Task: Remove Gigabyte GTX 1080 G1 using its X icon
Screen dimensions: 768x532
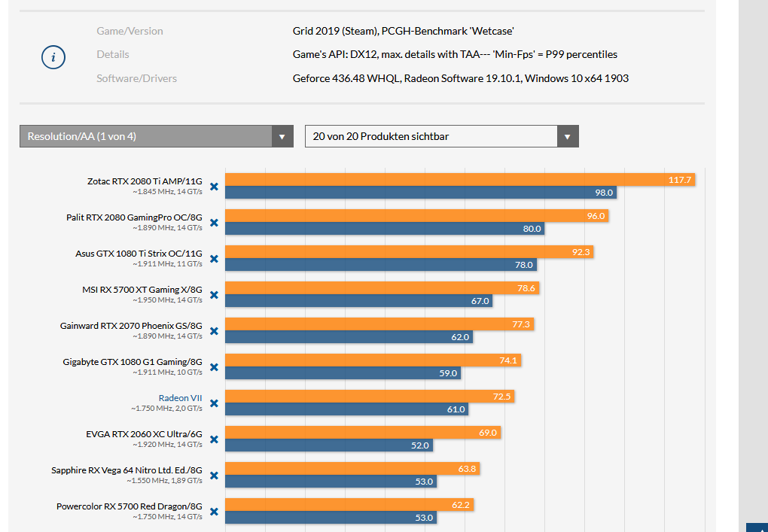Action: tap(214, 367)
